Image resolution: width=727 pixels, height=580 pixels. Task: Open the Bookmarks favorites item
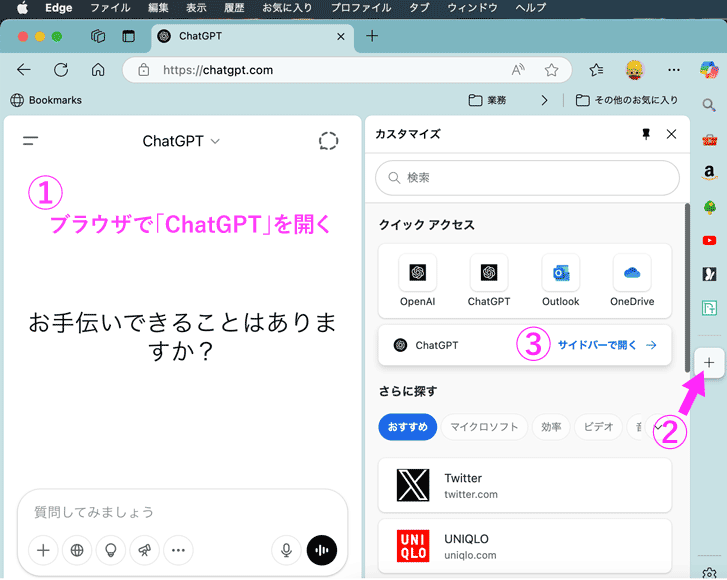tap(46, 100)
